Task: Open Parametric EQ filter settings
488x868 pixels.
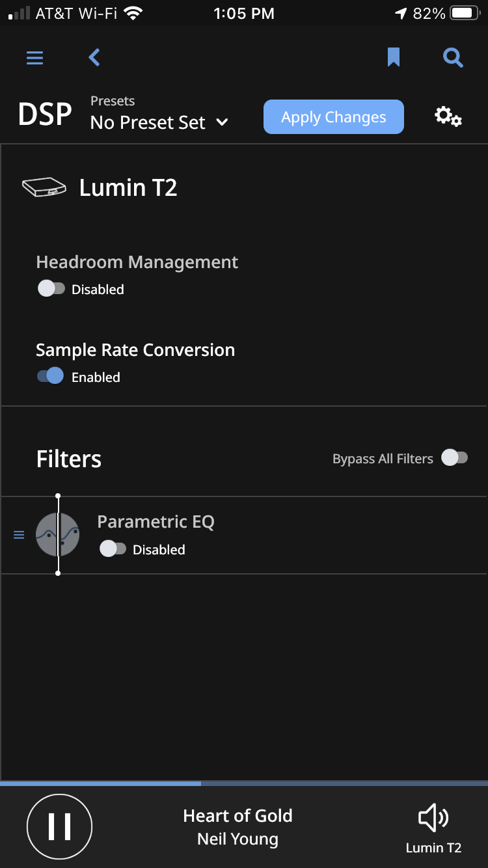Action: click(156, 522)
